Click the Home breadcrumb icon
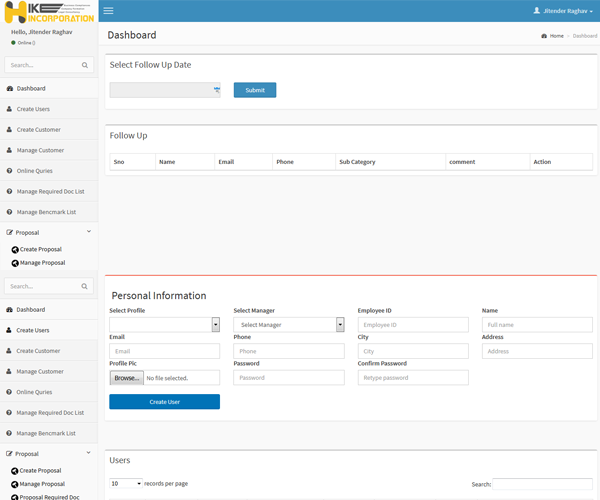 (544, 36)
